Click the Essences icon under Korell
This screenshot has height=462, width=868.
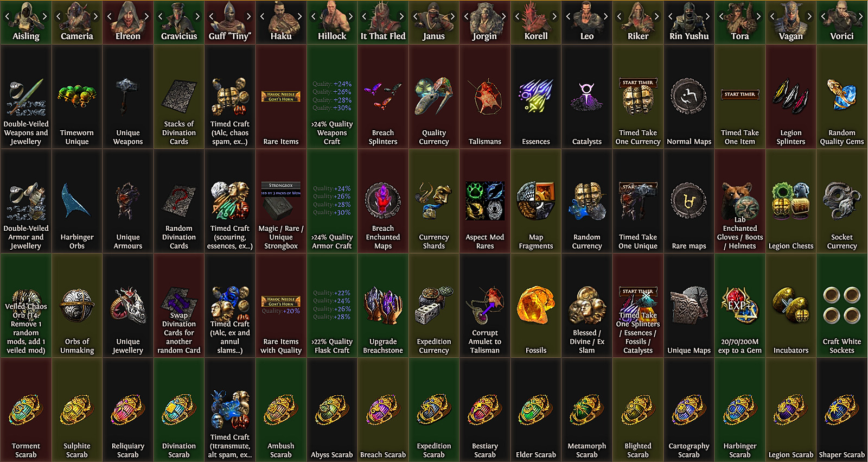coord(535,97)
